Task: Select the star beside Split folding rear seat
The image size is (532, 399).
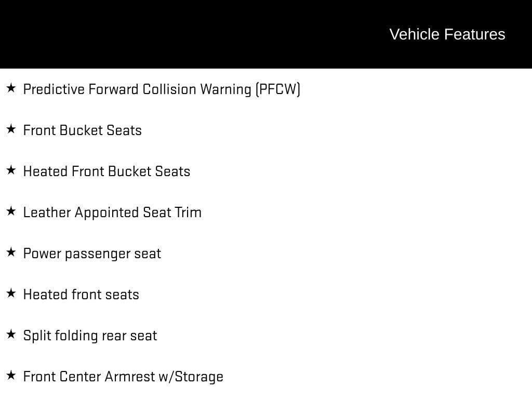Action: [x=11, y=335]
